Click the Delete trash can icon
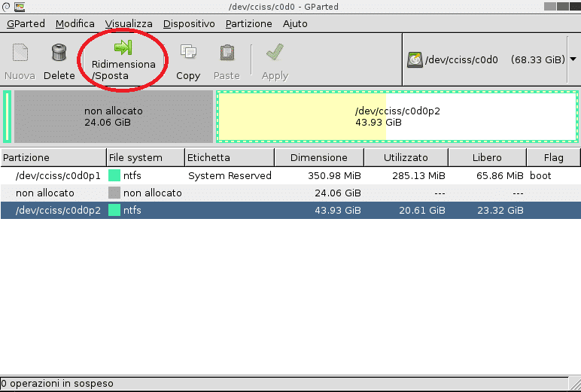This screenshot has height=392, width=581. (x=59, y=52)
